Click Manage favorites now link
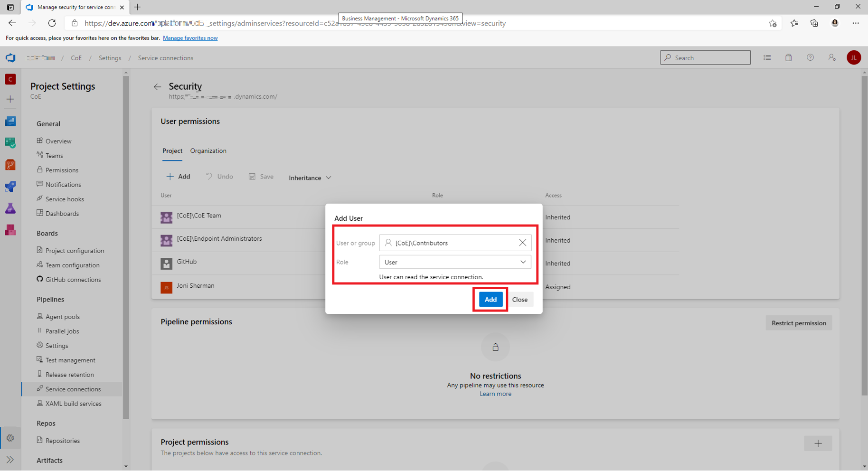The width and height of the screenshot is (868, 471). (190, 38)
